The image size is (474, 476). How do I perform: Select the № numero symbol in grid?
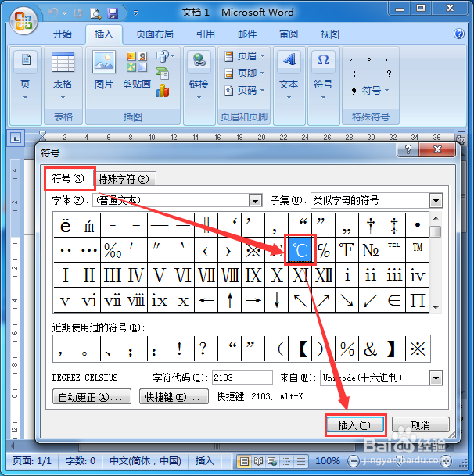(x=371, y=250)
